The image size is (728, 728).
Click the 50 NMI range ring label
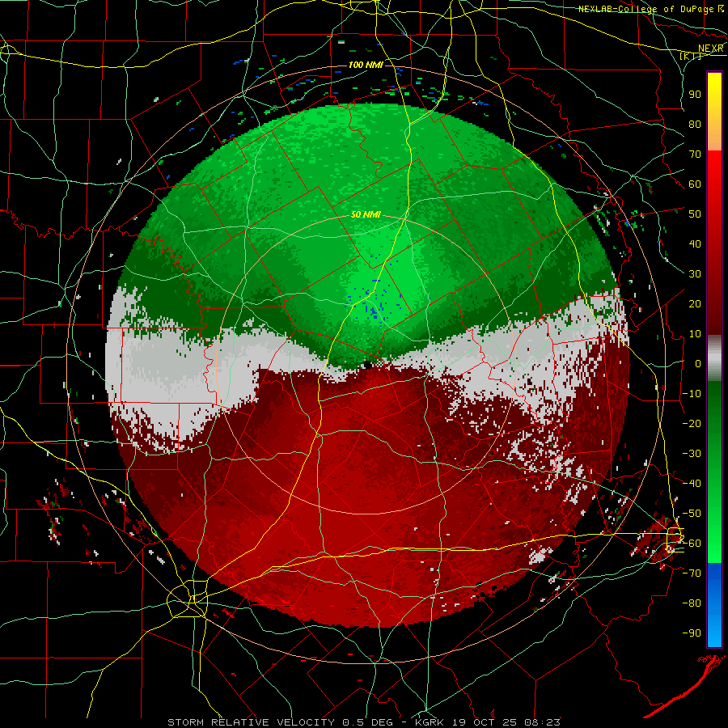click(366, 214)
